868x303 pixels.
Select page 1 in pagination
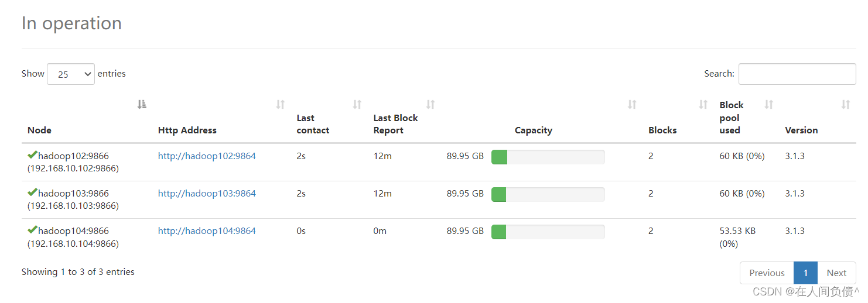805,273
